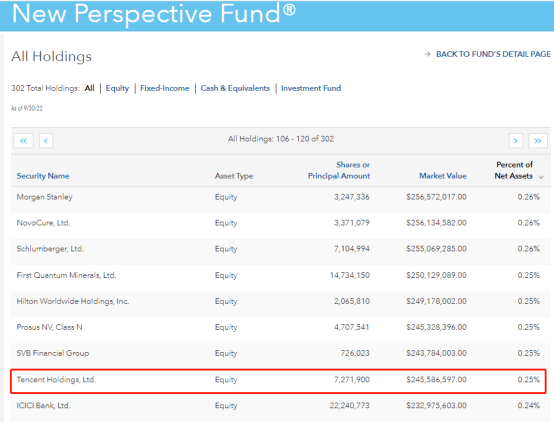Toggle Percent of Net Assets sort arrow

tap(541, 177)
